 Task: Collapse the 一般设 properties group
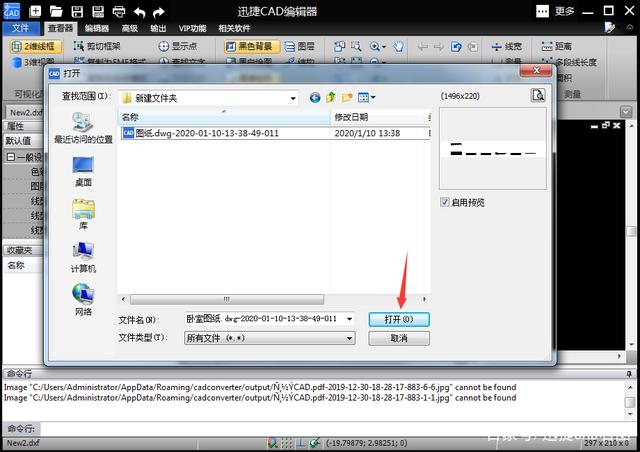(11, 157)
